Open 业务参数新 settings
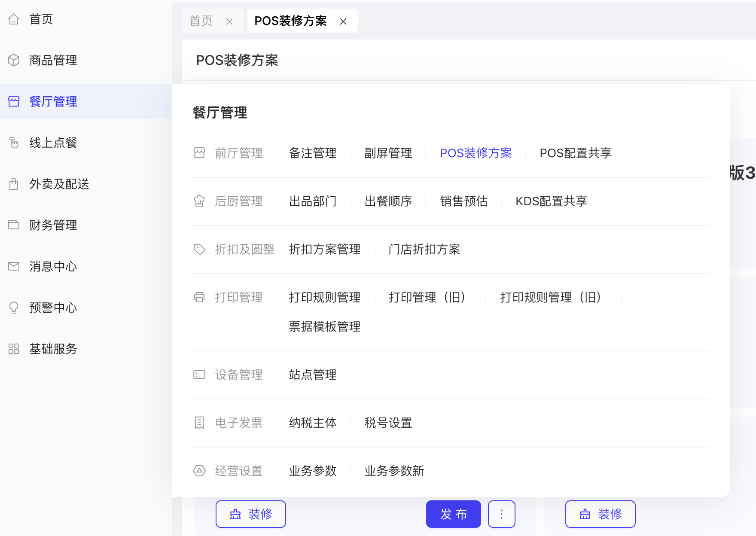The width and height of the screenshot is (756, 536). (394, 471)
